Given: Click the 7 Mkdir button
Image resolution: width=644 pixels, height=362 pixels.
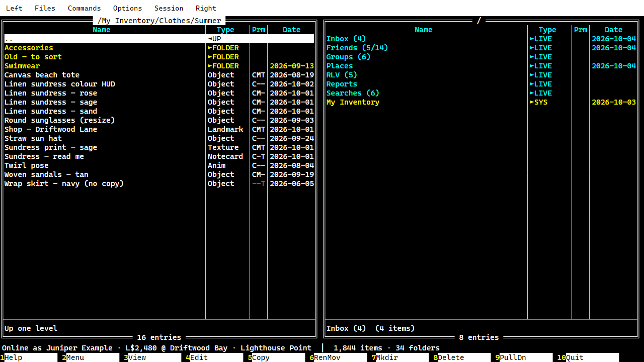Looking at the screenshot, I should [400, 357].
